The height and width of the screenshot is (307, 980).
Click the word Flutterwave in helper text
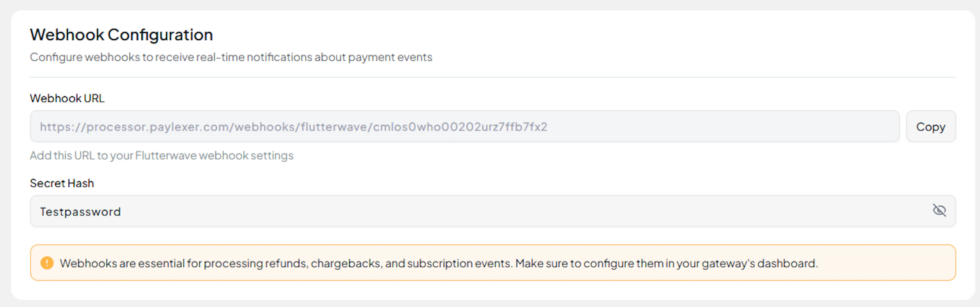(x=166, y=155)
